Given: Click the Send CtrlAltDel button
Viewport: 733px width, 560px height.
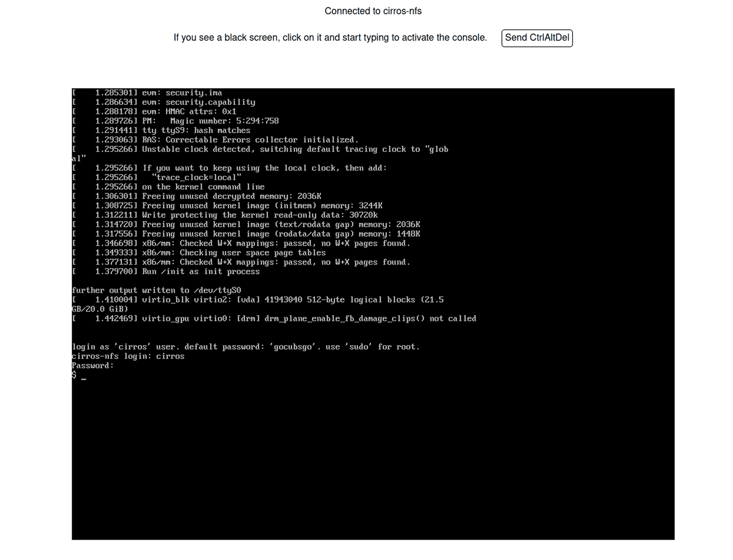Looking at the screenshot, I should coord(537,38).
